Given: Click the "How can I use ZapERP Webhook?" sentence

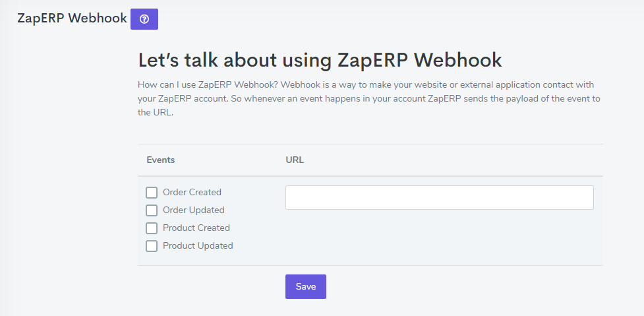Looking at the screenshot, I should click(208, 85).
